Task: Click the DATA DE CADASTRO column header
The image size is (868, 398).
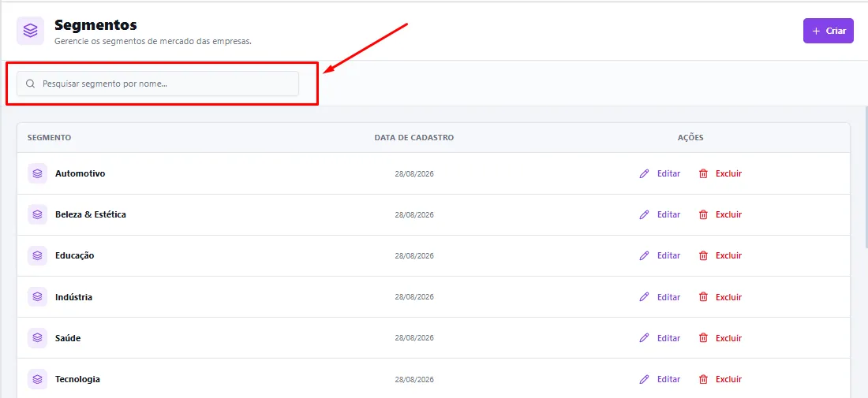Action: pos(414,138)
